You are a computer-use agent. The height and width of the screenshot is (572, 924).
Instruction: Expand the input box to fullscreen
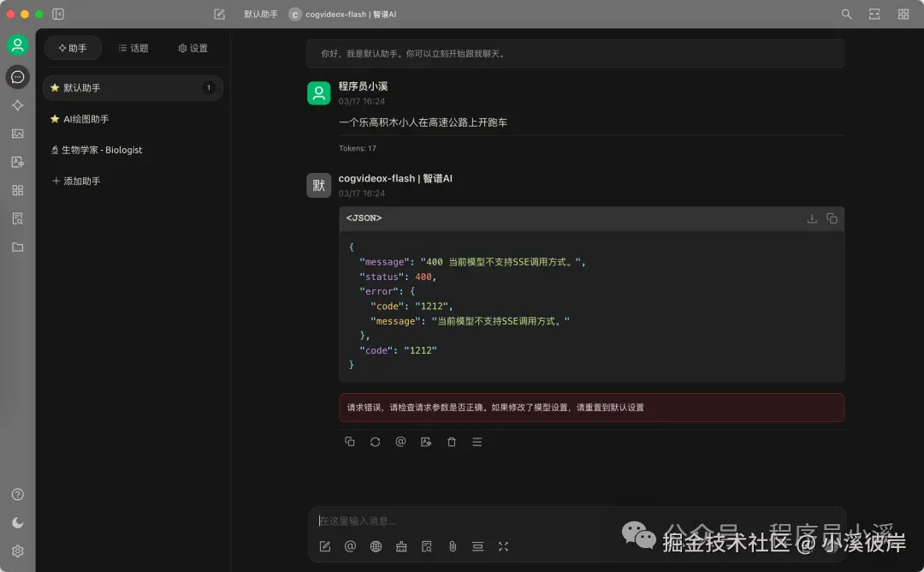[x=503, y=546]
